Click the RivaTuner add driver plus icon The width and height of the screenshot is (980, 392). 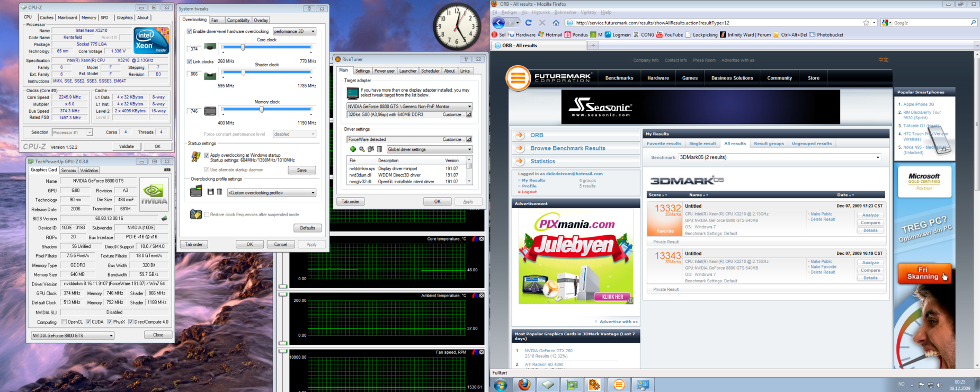coord(353,149)
